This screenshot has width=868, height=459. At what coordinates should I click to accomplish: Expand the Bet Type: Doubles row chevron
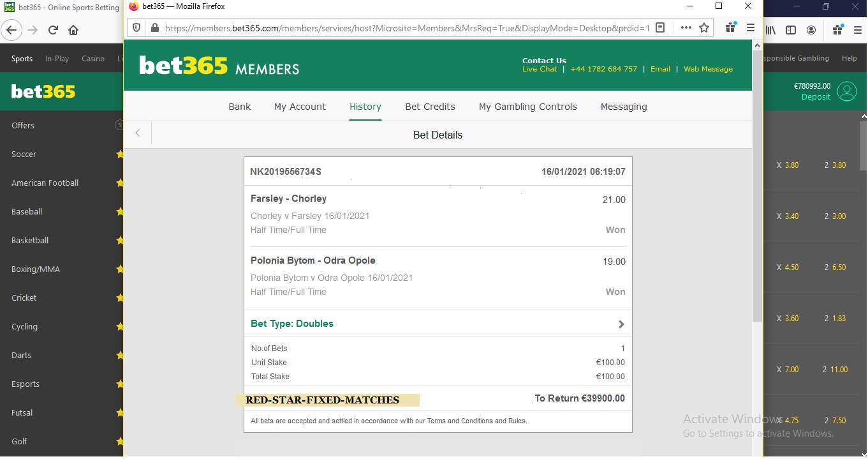pos(621,324)
